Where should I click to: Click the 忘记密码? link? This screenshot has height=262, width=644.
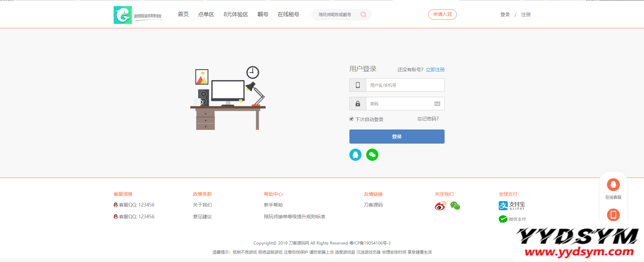428,119
